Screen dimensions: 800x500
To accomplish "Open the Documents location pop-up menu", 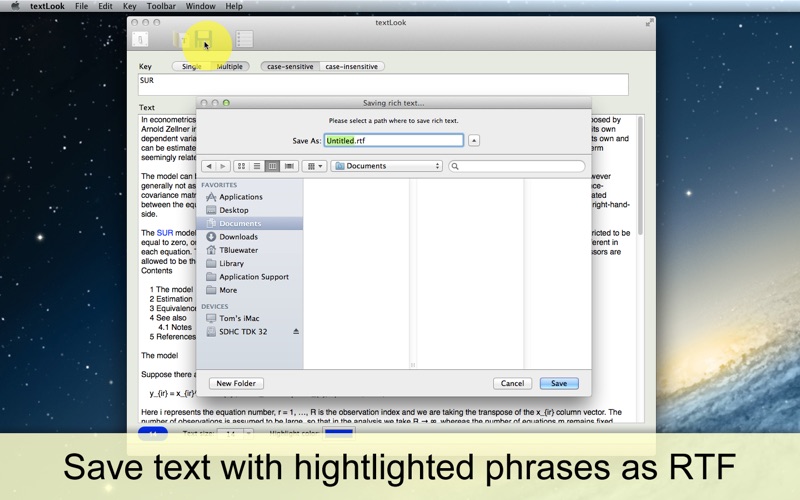I will (387, 166).
